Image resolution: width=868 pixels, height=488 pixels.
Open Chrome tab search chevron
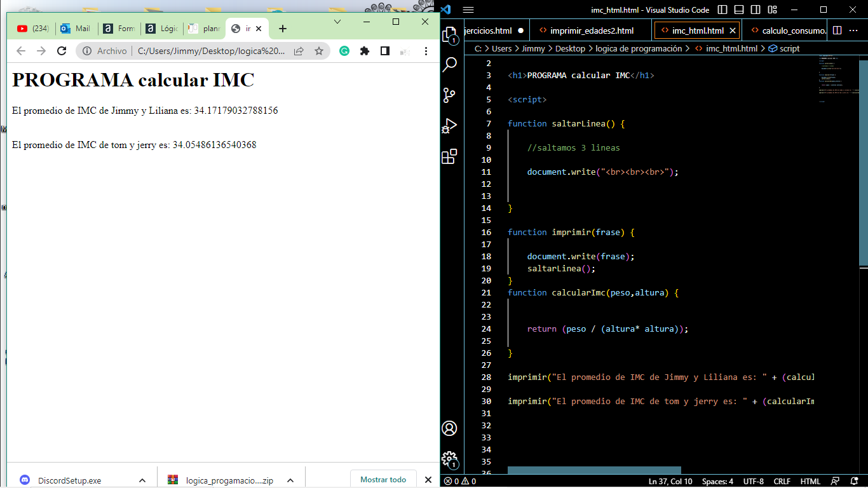pos(337,21)
